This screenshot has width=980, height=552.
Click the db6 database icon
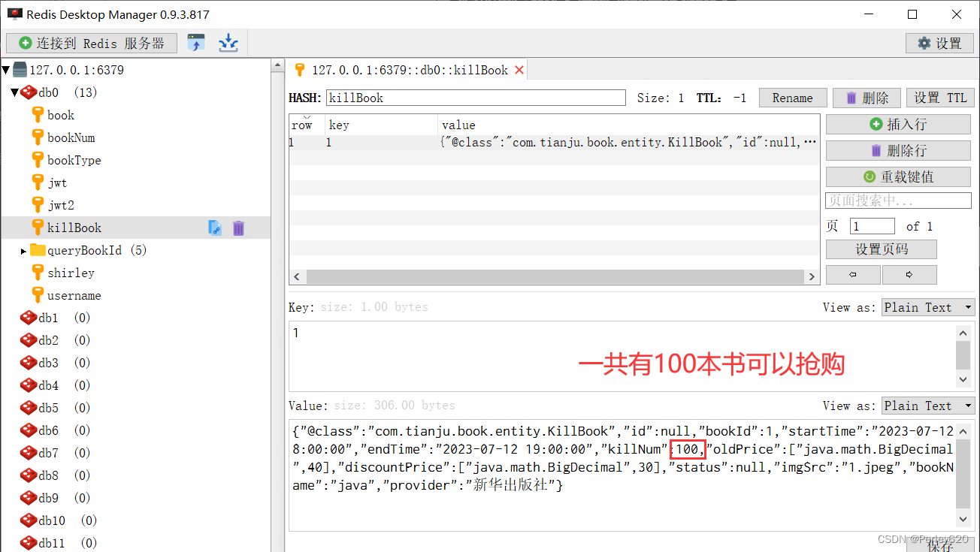(x=29, y=430)
